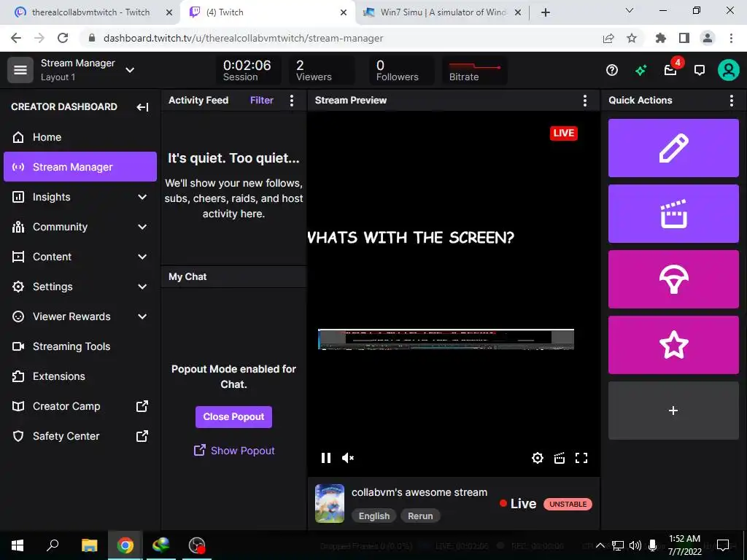Open Chrome three-dot menu
The image size is (747, 560).
pyautogui.click(x=731, y=38)
